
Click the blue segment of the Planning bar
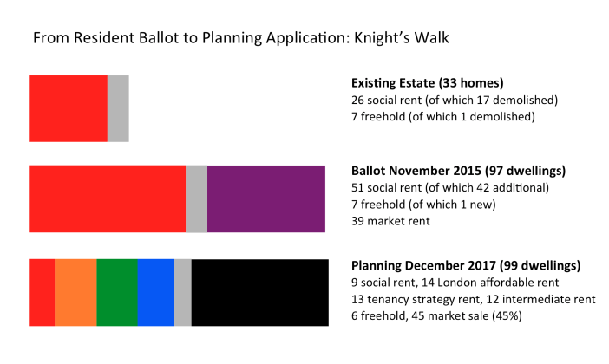tap(156, 292)
